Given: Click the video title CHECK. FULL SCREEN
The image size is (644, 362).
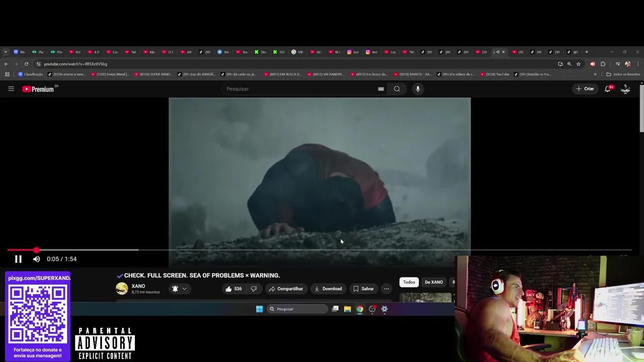Looking at the screenshot, I should pos(202,276).
